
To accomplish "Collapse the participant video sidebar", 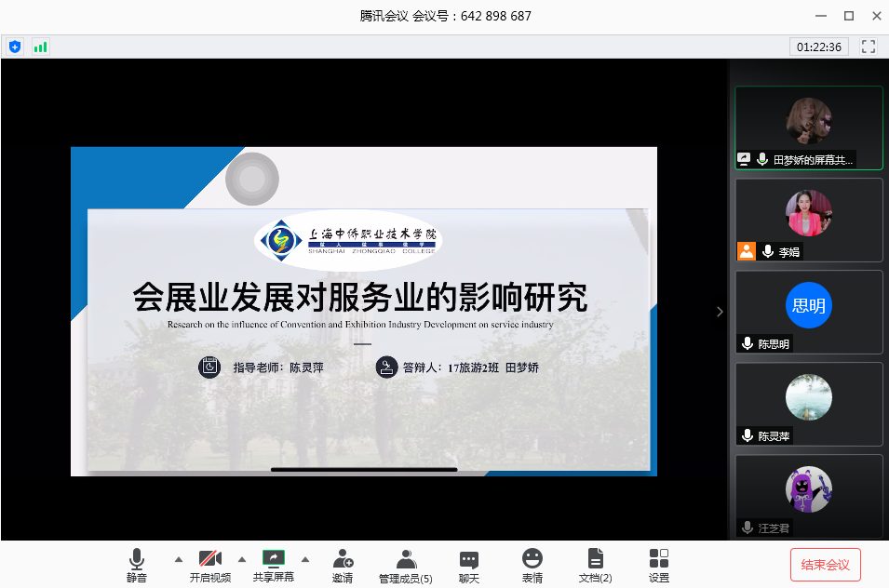I will 720,312.
